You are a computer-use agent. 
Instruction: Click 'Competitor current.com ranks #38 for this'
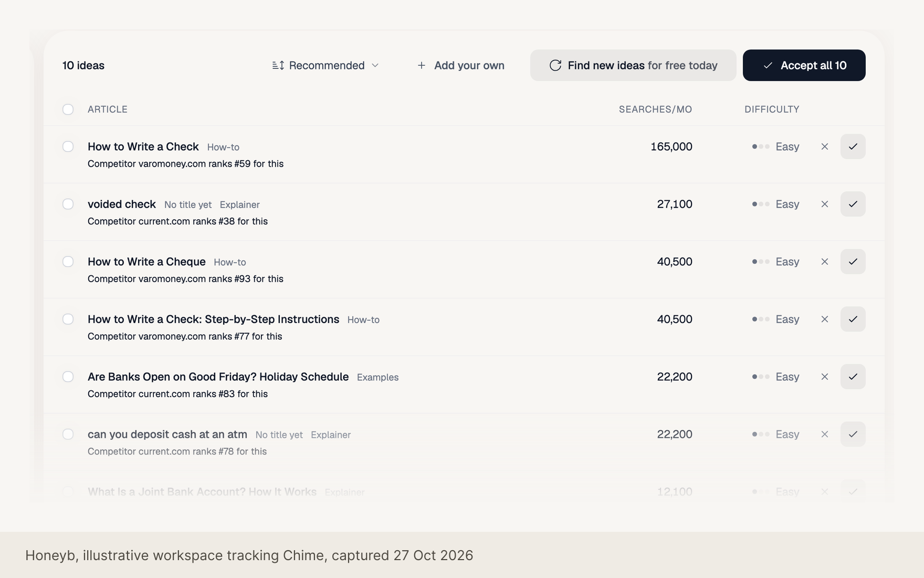[177, 221]
